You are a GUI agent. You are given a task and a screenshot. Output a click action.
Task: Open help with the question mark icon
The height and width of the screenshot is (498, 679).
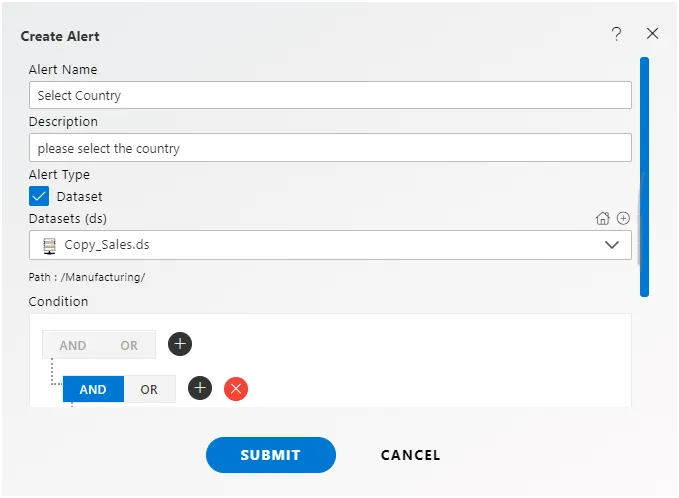(x=616, y=34)
